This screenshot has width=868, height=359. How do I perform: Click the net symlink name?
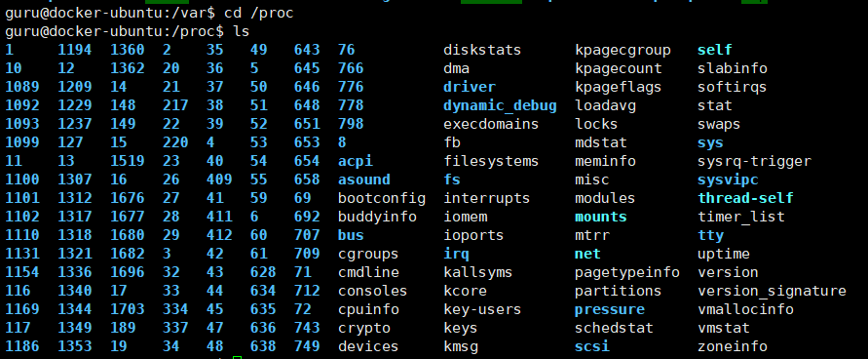(587, 255)
